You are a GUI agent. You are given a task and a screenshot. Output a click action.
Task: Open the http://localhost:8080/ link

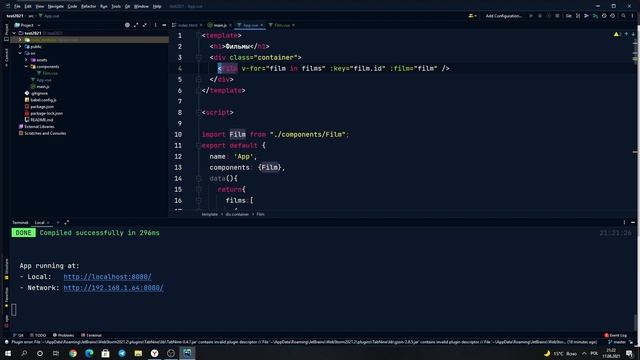[x=107, y=277]
